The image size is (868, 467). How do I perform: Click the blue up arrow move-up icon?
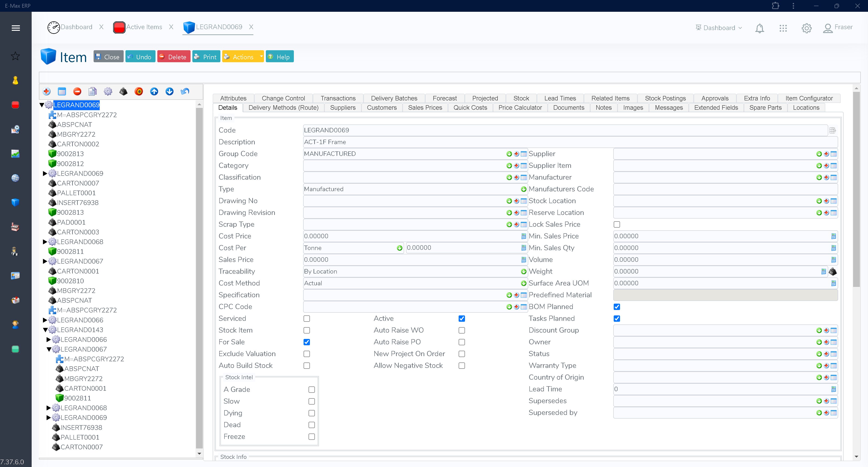(x=154, y=91)
